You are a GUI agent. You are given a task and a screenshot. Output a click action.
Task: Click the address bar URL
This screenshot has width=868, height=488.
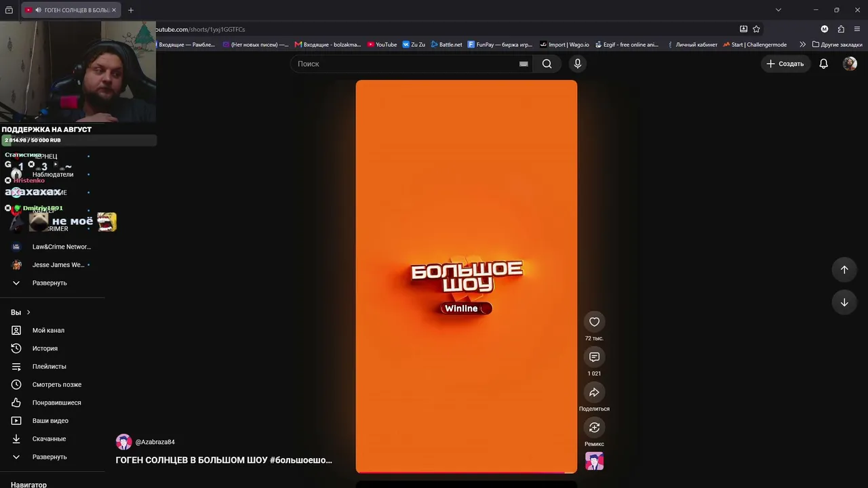pos(201,29)
